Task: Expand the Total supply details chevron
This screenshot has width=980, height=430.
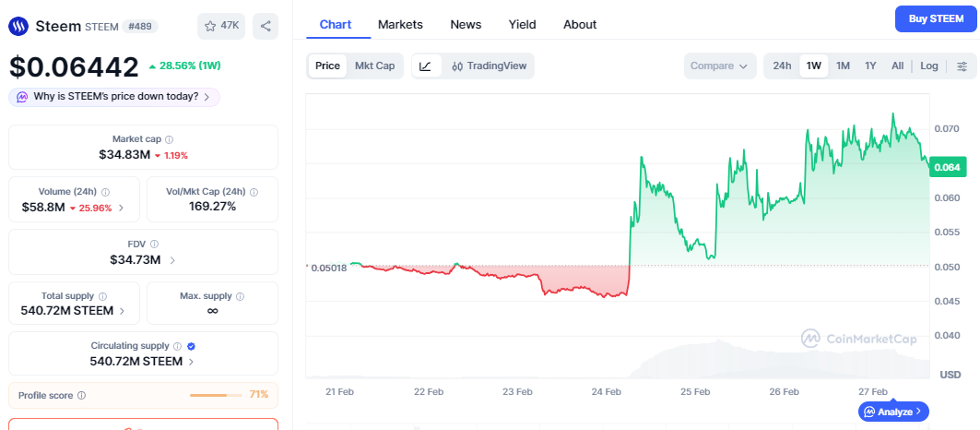Action: click(122, 311)
